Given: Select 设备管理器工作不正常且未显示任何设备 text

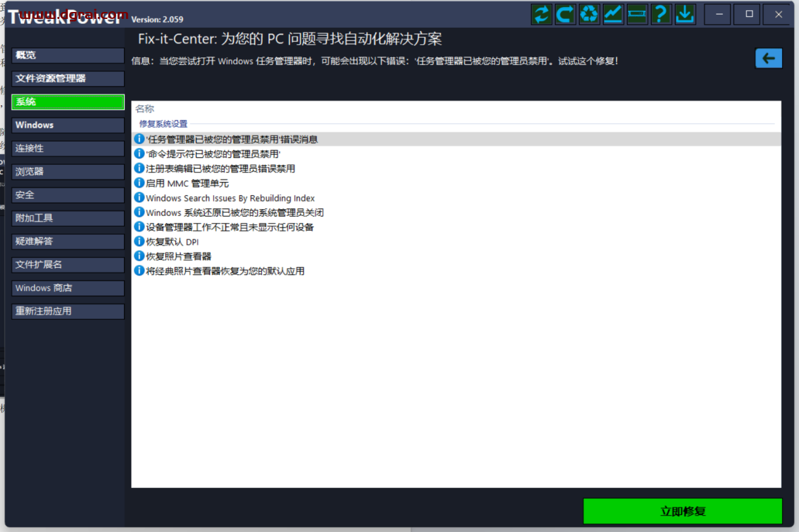Looking at the screenshot, I should coord(230,227).
